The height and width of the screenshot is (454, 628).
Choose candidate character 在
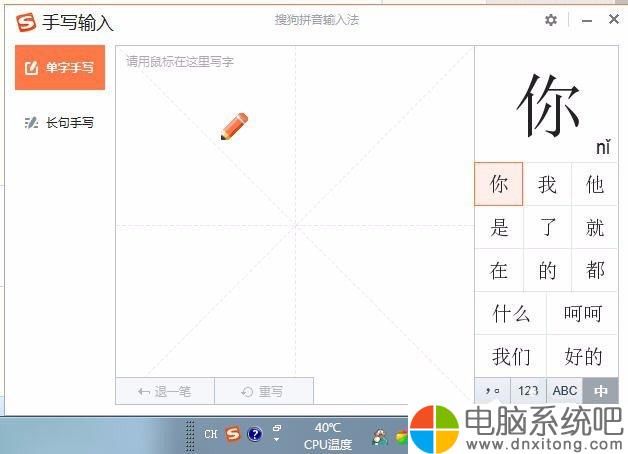pos(499,270)
